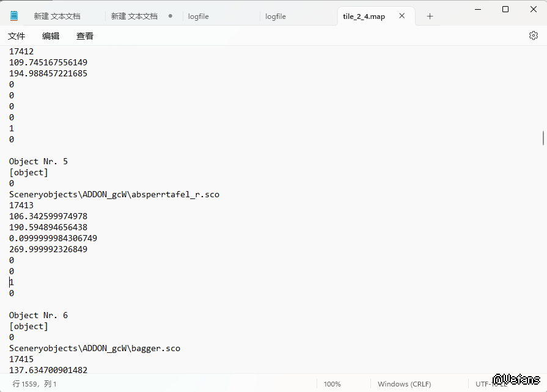The width and height of the screenshot is (547, 392).
Task: Click the value 0.0999999984306749
Action: [x=53, y=238]
